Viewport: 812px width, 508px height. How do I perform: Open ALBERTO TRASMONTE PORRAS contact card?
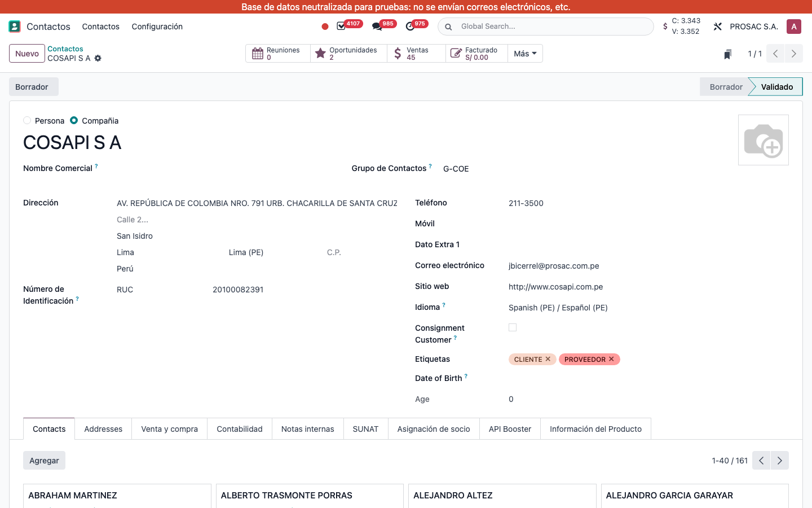310,496
